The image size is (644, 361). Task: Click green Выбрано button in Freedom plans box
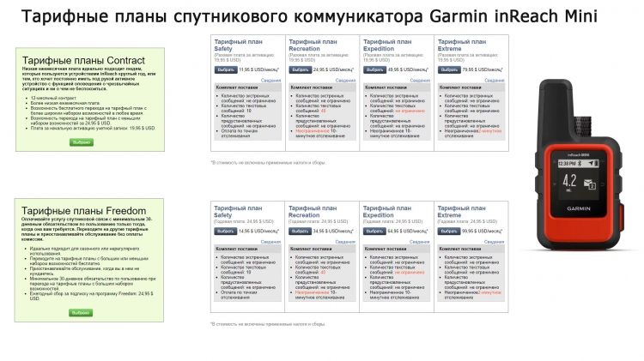pyautogui.click(x=81, y=313)
